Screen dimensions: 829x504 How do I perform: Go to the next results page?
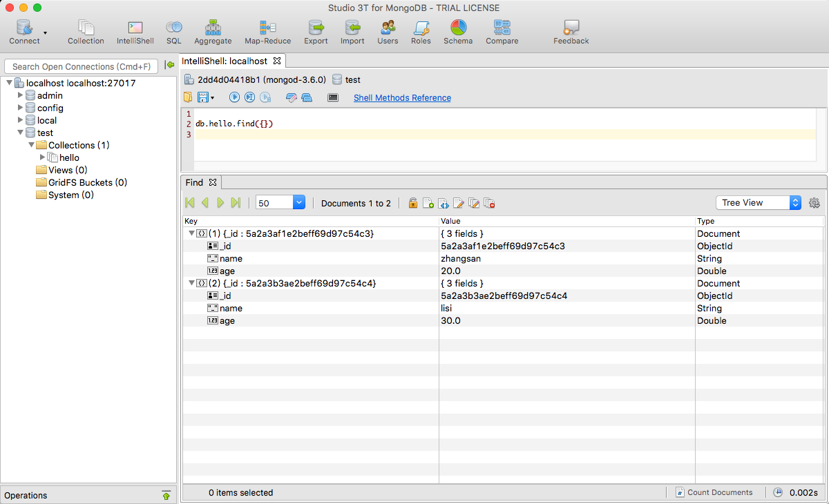220,202
